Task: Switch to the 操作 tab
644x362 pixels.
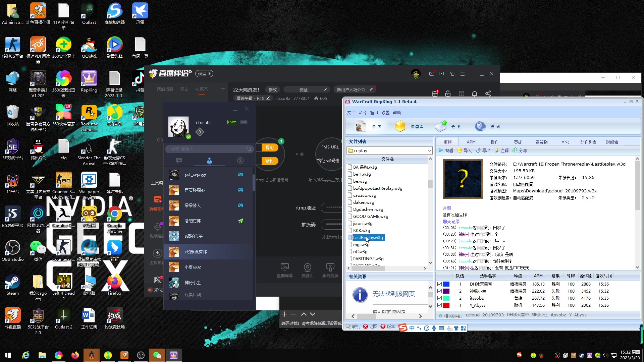Action: tap(494, 142)
